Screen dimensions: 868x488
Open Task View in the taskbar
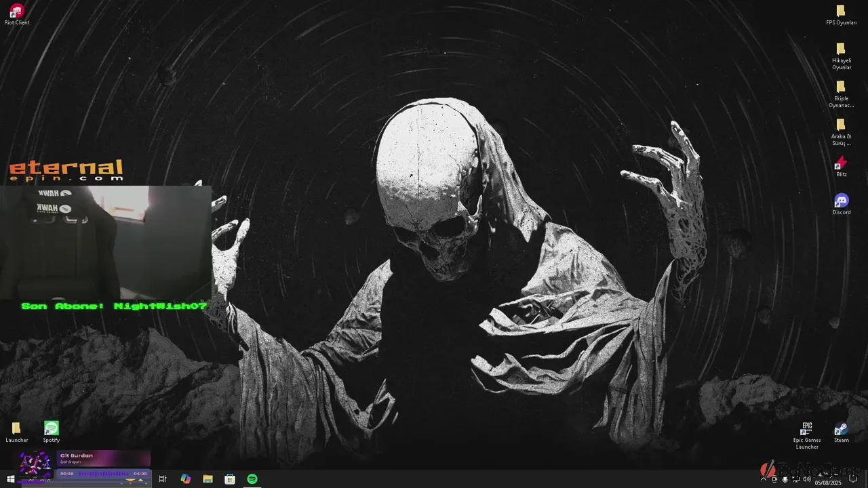coord(163,479)
